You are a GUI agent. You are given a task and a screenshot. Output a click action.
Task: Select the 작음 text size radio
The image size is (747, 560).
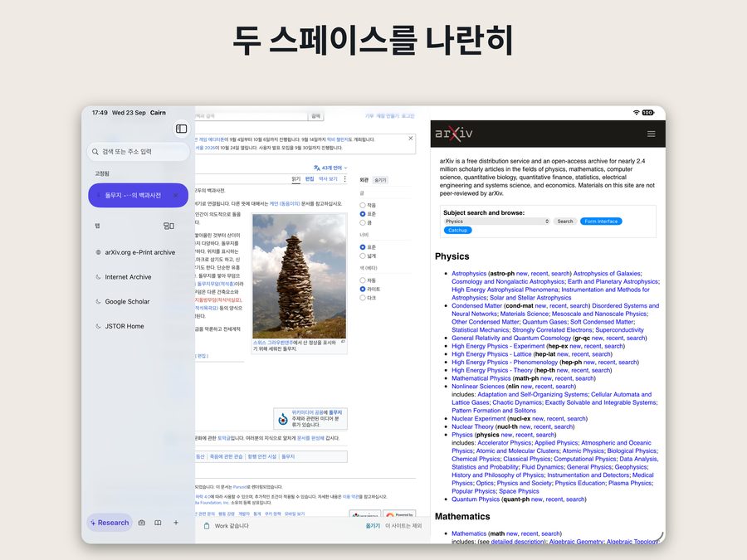click(x=363, y=205)
